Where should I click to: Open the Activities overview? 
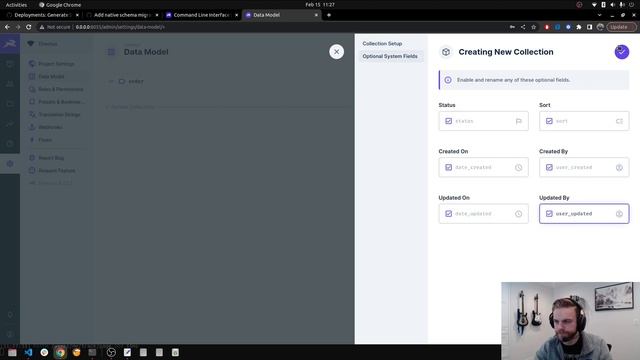16,5
